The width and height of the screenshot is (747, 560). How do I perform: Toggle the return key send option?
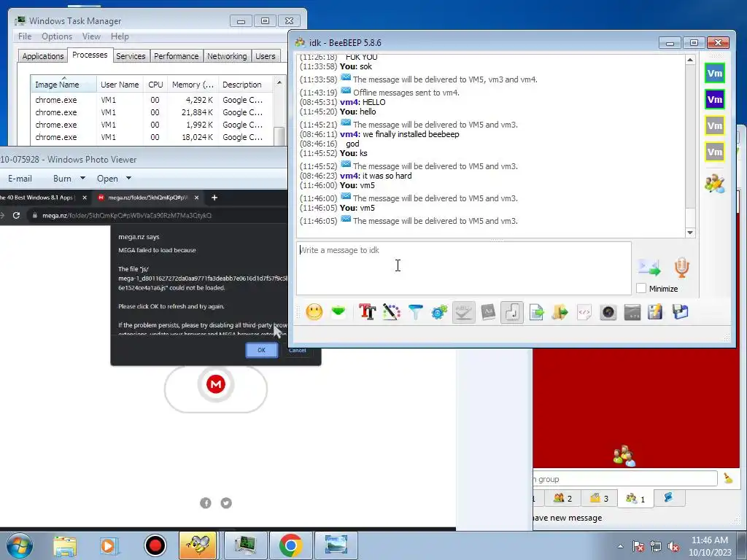512,312
